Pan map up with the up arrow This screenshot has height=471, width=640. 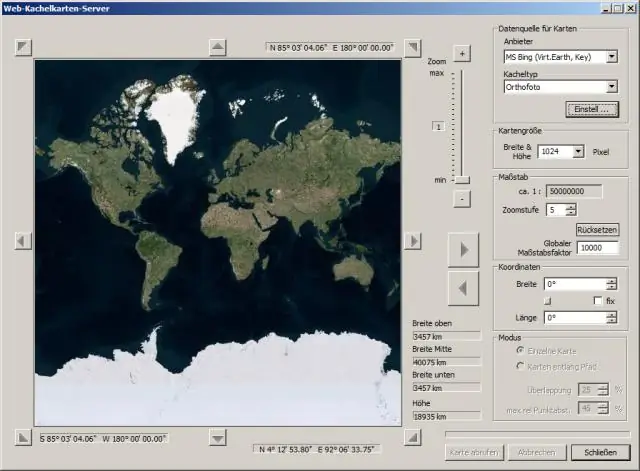[218, 47]
